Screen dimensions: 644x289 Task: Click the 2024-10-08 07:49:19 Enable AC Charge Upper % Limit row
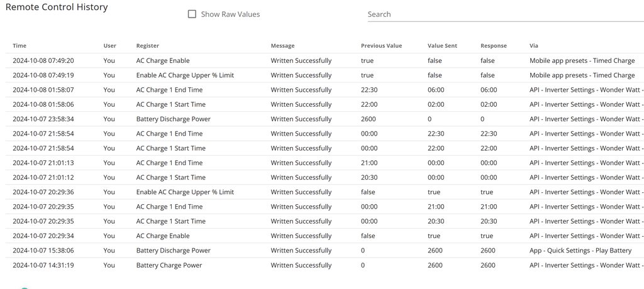tap(185, 75)
